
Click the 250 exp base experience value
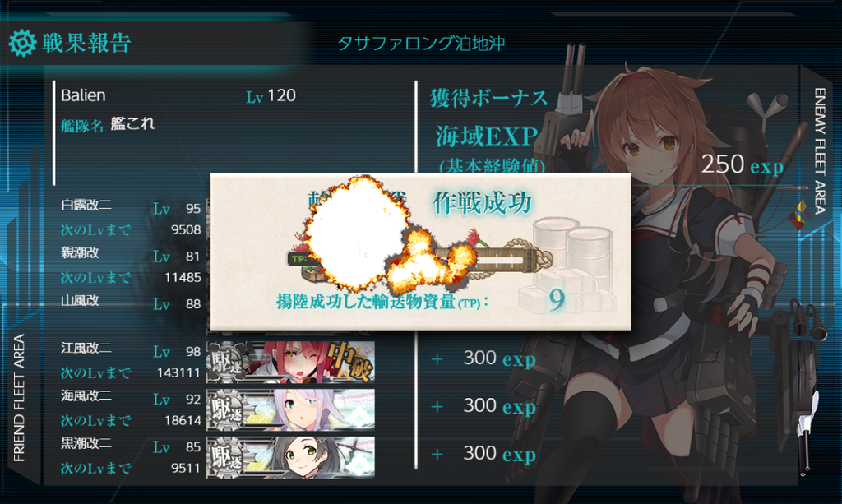point(743,164)
